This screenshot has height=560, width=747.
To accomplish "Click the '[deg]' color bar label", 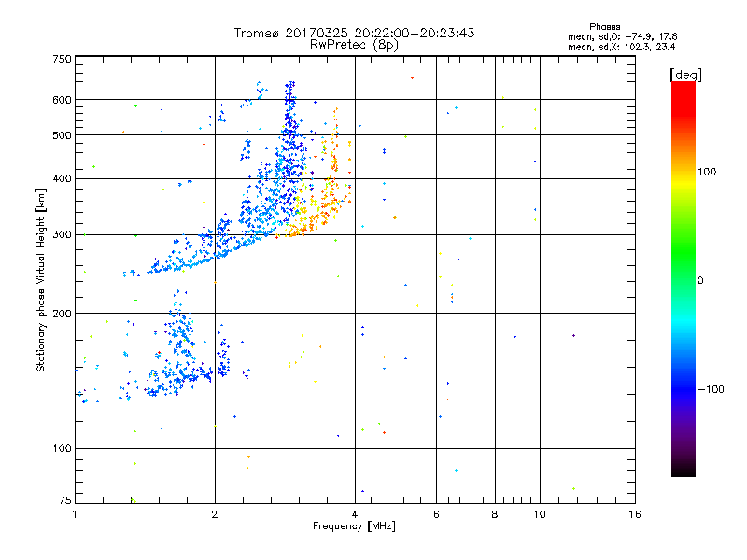I will (685, 75).
